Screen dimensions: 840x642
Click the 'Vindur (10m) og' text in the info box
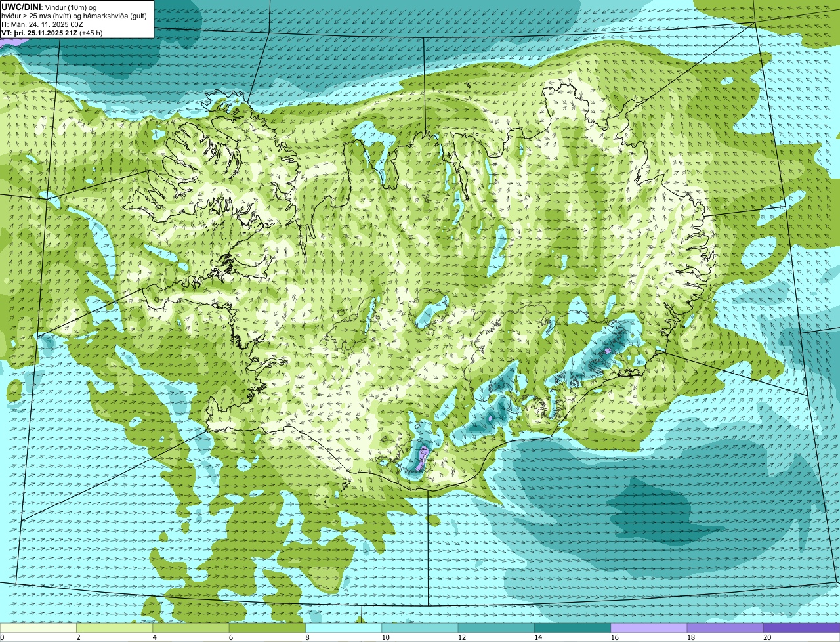click(x=70, y=7)
